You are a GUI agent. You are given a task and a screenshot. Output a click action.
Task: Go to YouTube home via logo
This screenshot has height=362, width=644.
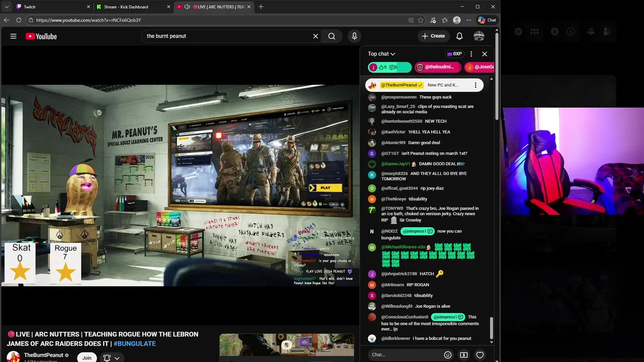pos(41,36)
